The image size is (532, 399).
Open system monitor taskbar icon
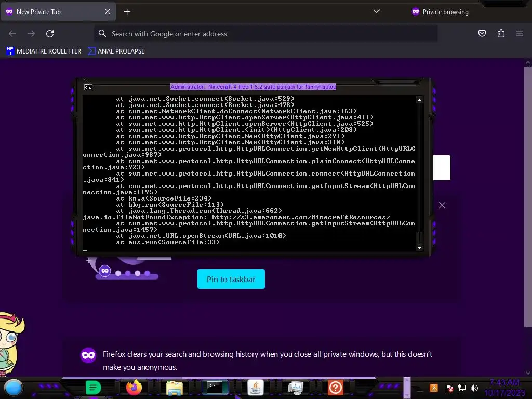coord(295,388)
